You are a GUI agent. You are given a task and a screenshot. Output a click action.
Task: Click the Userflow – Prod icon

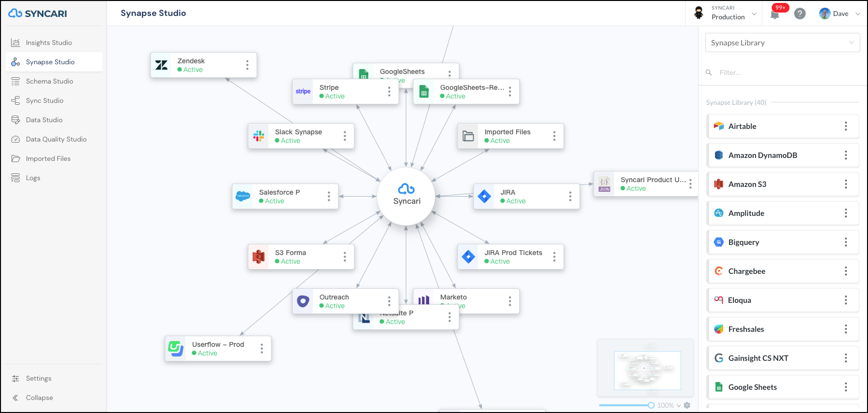(x=176, y=349)
